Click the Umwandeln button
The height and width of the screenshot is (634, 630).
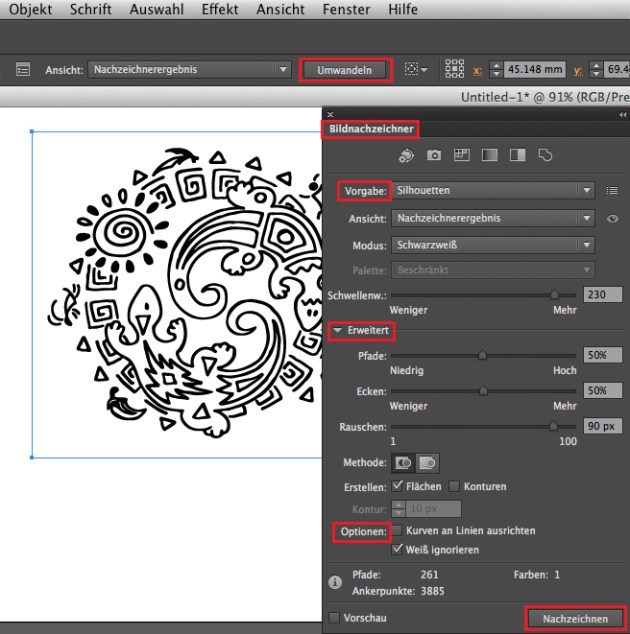tap(344, 70)
